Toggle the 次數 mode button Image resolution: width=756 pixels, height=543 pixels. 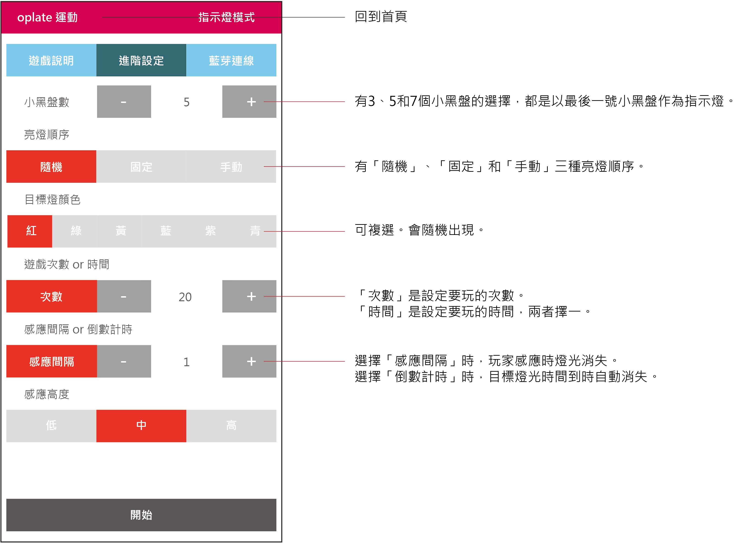coord(51,296)
